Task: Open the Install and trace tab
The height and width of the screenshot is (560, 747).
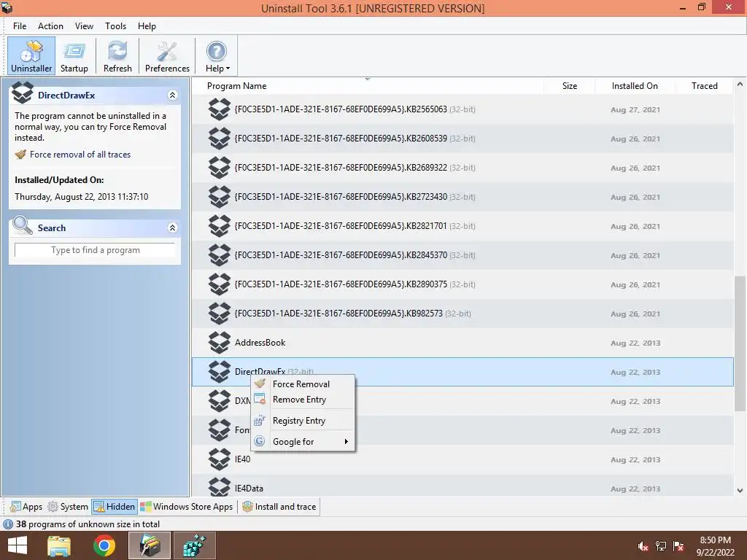Action: 279,507
